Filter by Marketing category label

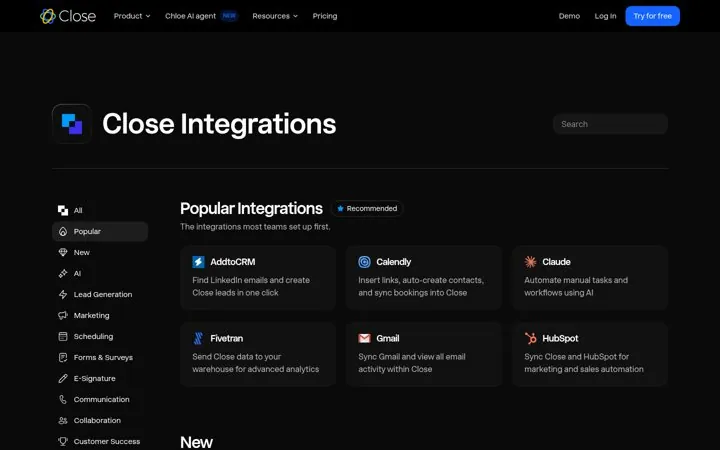[x=91, y=315]
